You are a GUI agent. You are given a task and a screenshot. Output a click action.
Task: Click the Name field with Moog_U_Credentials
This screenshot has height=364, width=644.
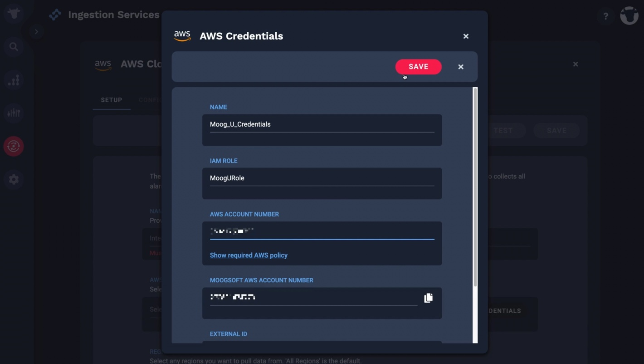click(x=322, y=124)
